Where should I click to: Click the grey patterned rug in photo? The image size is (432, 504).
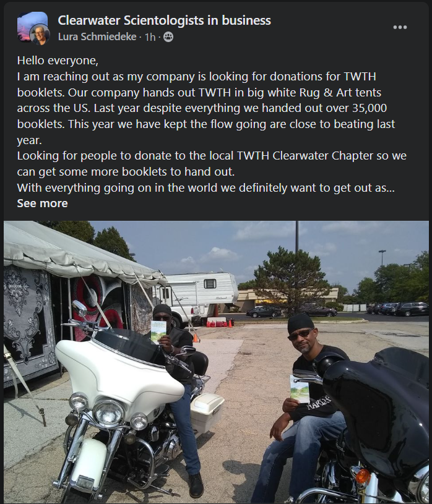coord(29,325)
